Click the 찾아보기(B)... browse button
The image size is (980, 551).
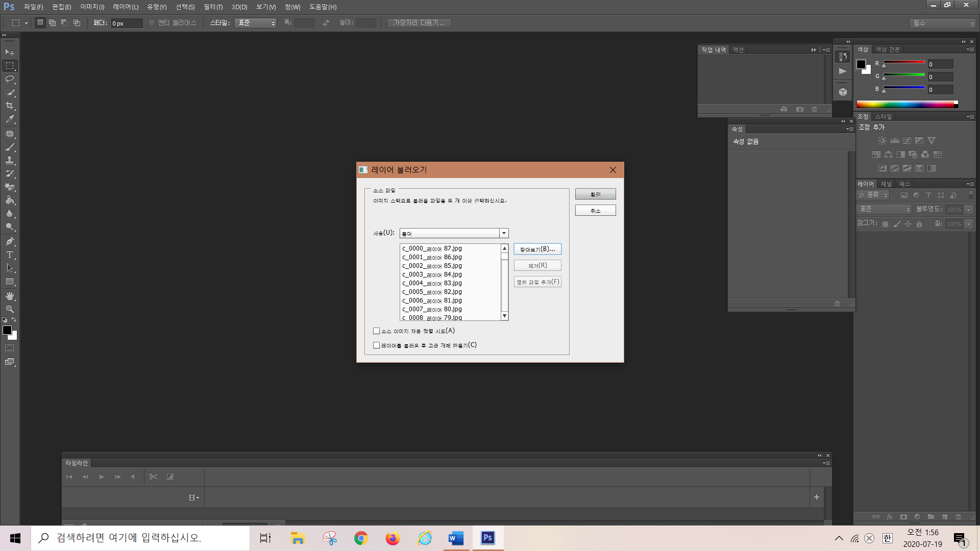coord(537,249)
